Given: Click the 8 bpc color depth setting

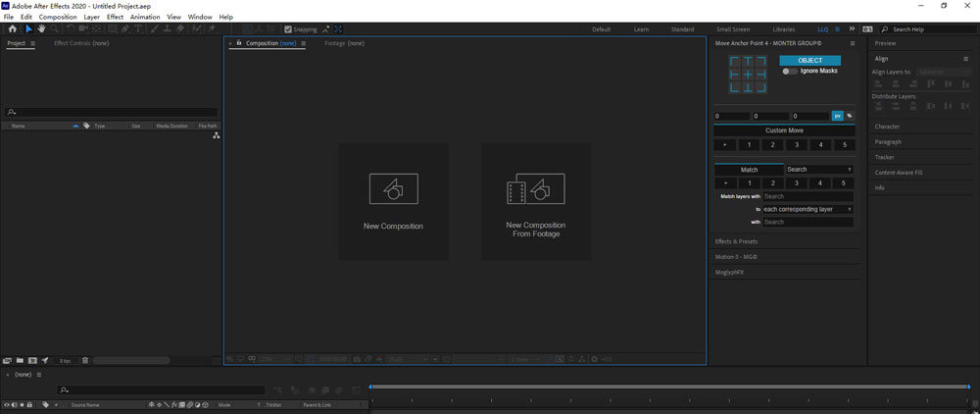Looking at the screenshot, I should tap(66, 361).
